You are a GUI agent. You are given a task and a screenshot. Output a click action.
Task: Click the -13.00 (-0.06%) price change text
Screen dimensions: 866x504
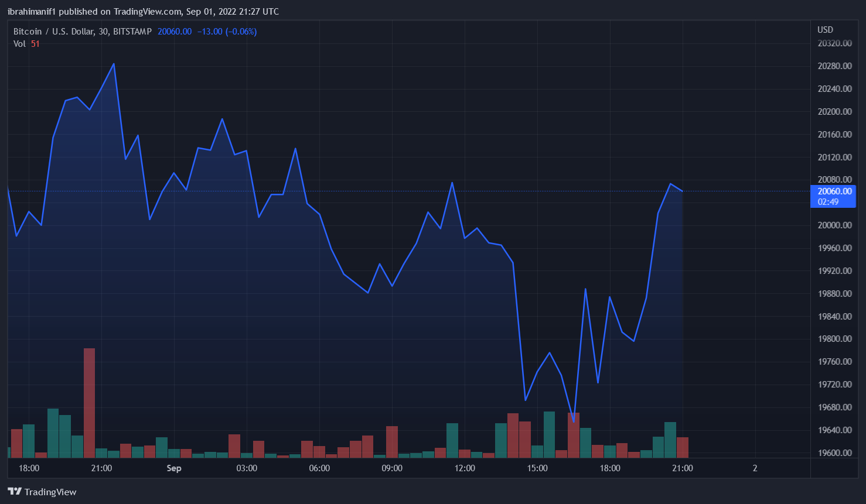coord(227,32)
